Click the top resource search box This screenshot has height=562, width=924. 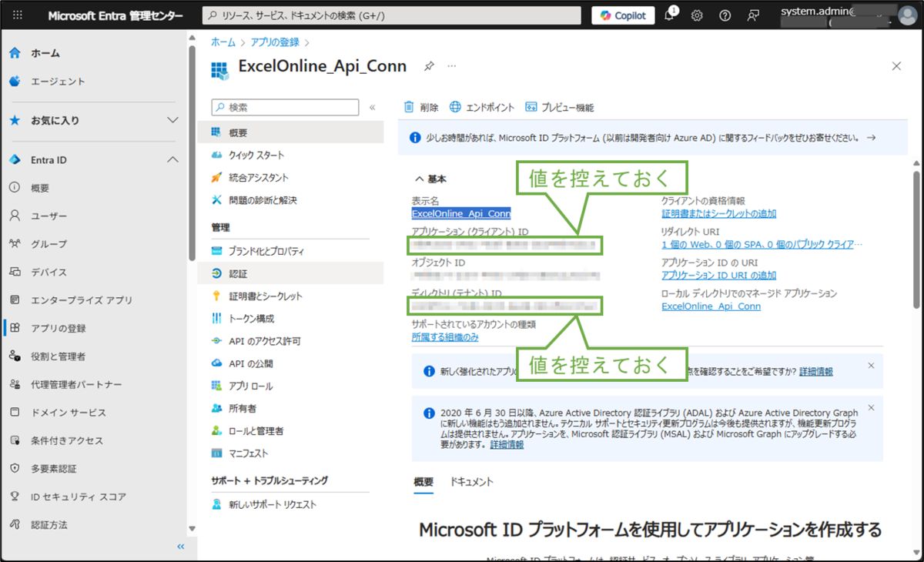pyautogui.click(x=391, y=15)
